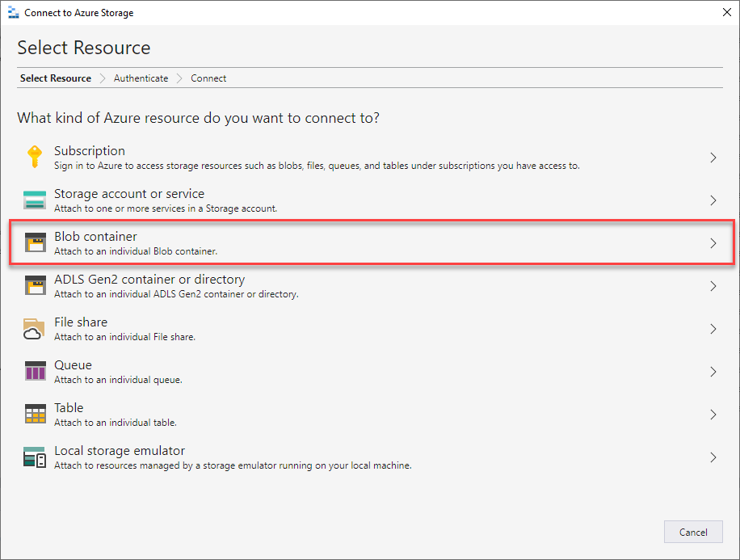Click the File share folder-cloud icon
This screenshot has width=740, height=560.
point(34,329)
